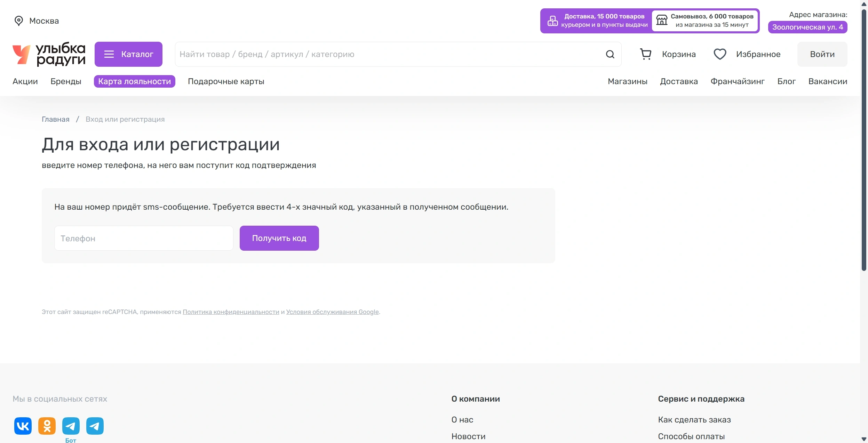This screenshot has height=443, width=868.
Task: Open the О нас footer link
Action: click(462, 420)
